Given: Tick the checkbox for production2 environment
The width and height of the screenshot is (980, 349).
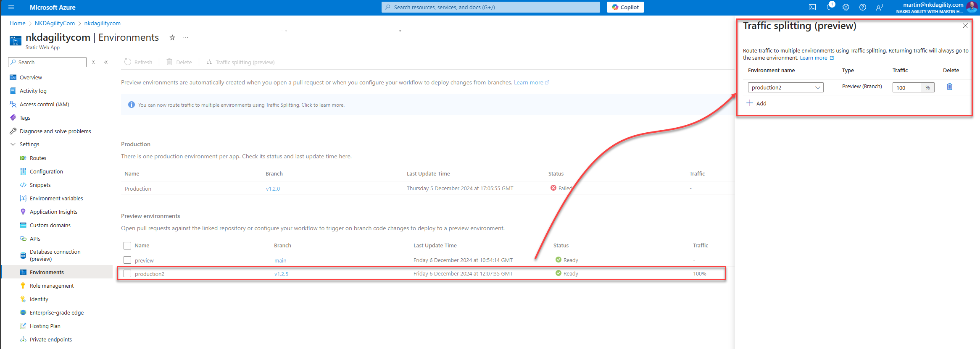Looking at the screenshot, I should pos(127,273).
